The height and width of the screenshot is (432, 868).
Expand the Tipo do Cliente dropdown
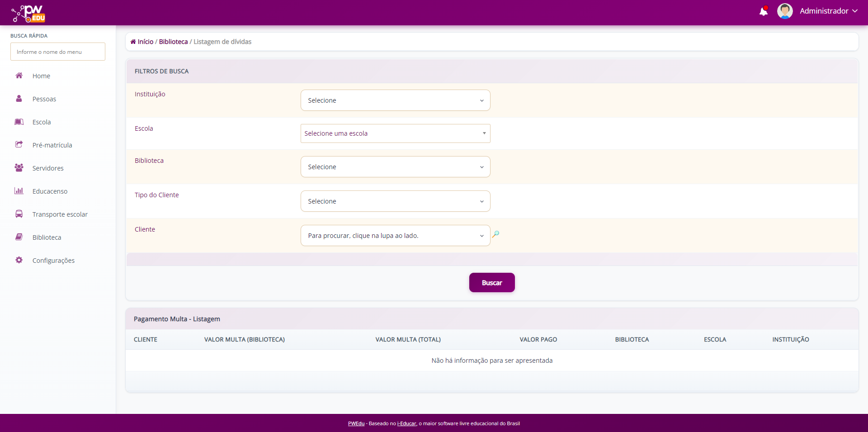pos(395,201)
